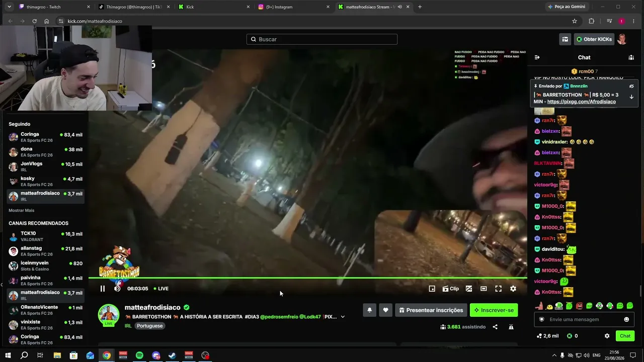Open player settings gear

click(x=513, y=289)
